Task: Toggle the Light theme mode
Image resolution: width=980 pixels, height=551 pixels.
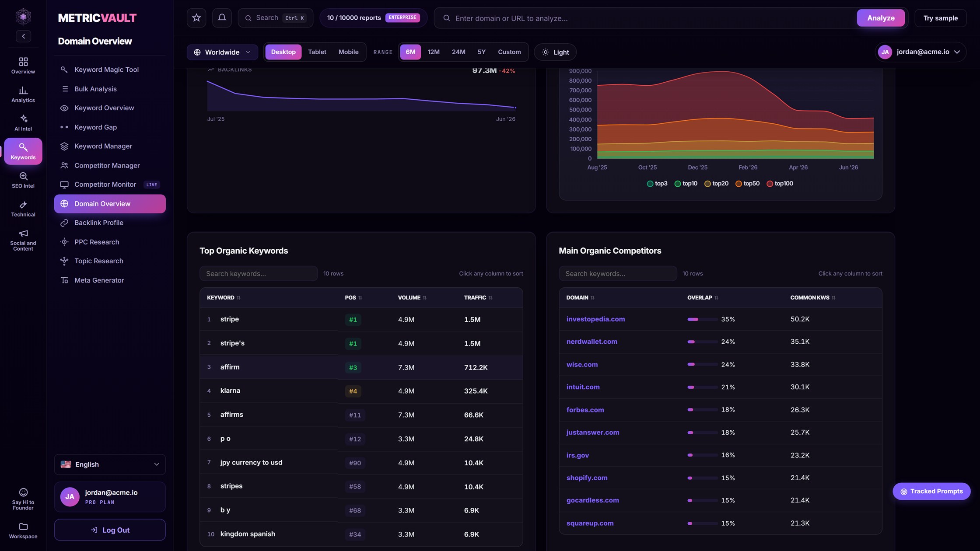Action: tap(555, 52)
